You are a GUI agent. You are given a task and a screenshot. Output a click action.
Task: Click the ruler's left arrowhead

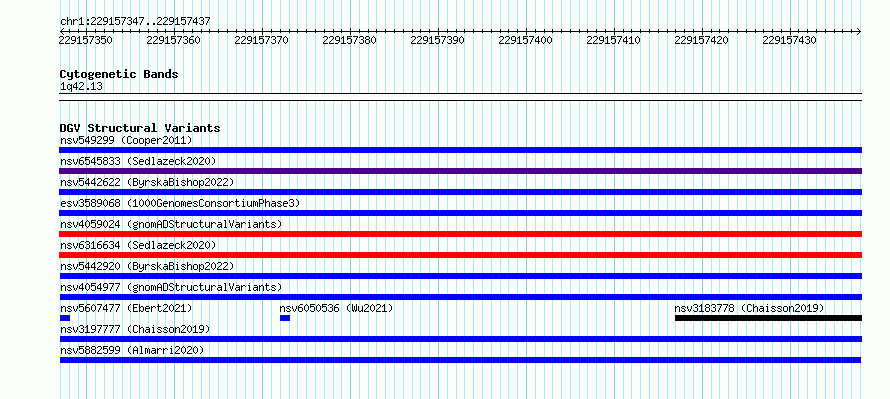[62, 31]
